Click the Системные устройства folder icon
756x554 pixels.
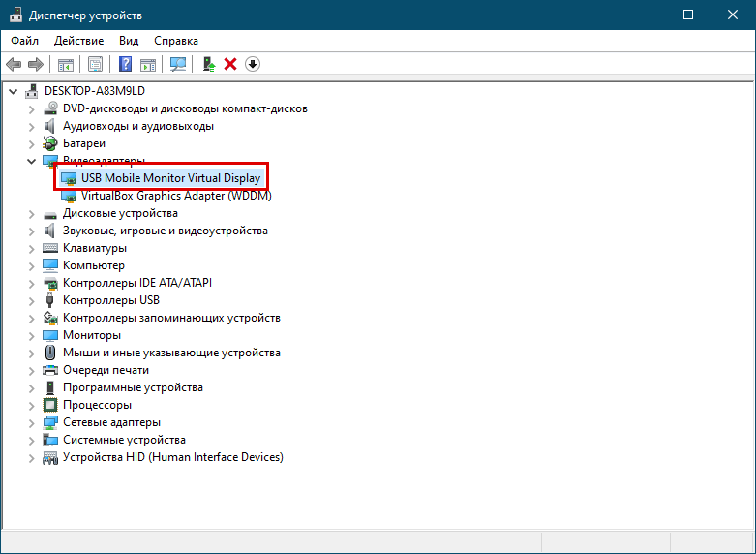(x=50, y=440)
